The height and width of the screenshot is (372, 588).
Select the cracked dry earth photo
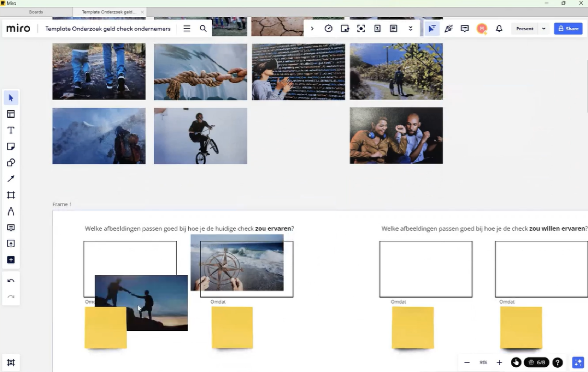(x=277, y=26)
